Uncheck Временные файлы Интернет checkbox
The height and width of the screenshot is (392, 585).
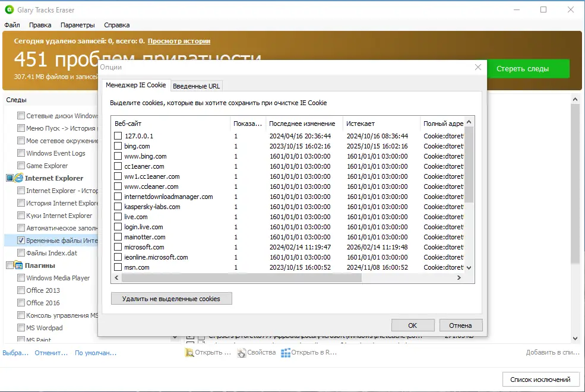coord(21,241)
